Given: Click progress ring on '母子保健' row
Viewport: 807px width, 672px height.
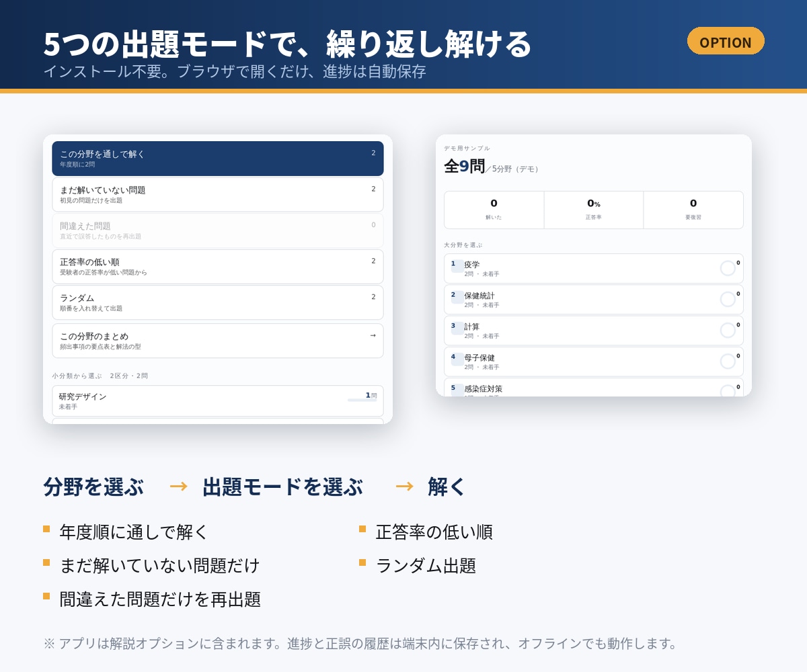Looking at the screenshot, I should (x=728, y=361).
